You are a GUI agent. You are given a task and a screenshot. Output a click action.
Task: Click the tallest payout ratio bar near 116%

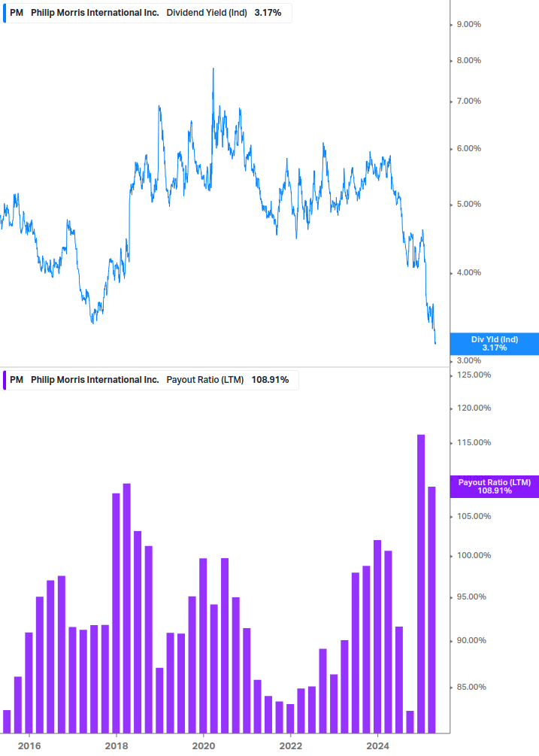pyautogui.click(x=421, y=584)
